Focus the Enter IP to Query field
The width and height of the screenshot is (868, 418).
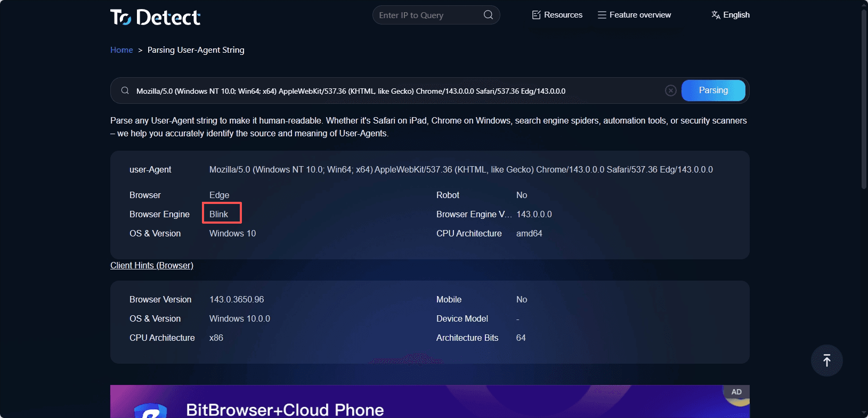coord(426,15)
